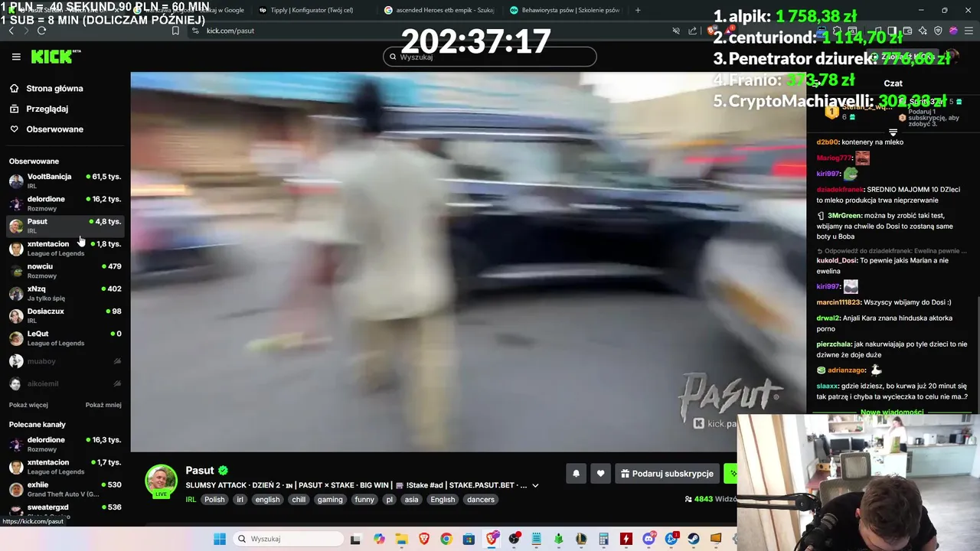
Task: Open Copilot from taskbar
Action: 379,539
